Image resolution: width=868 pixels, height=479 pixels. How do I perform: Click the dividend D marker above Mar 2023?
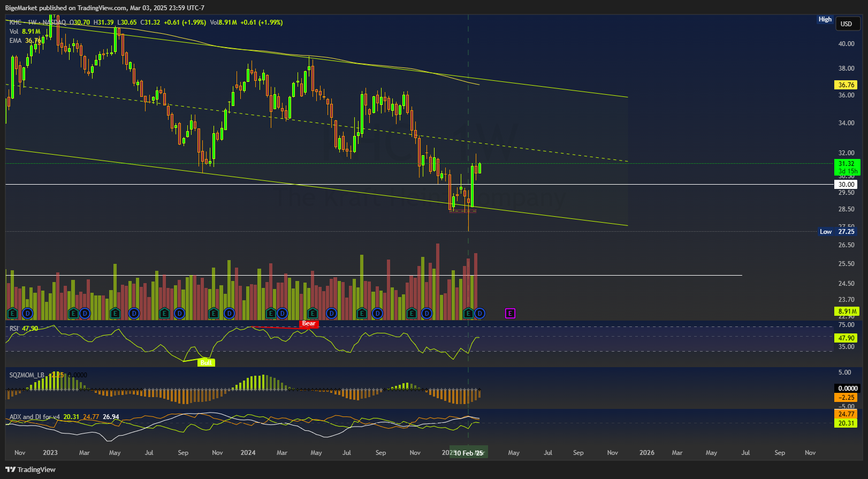click(85, 314)
